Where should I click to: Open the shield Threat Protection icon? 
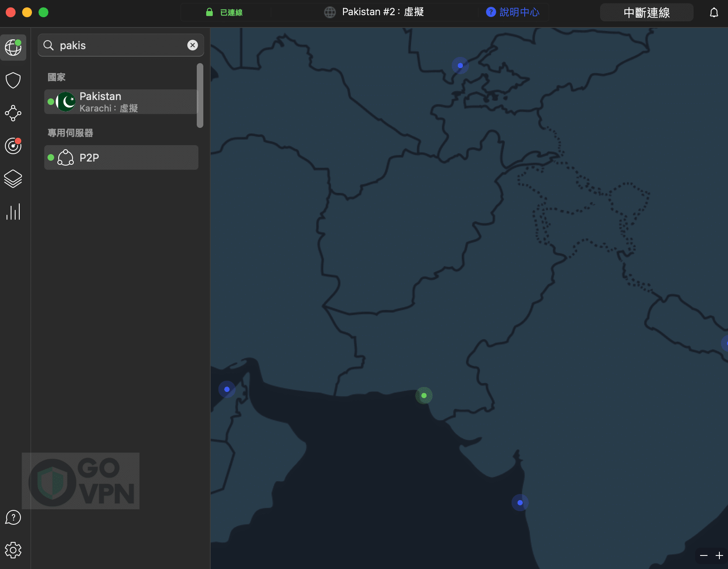[13, 80]
